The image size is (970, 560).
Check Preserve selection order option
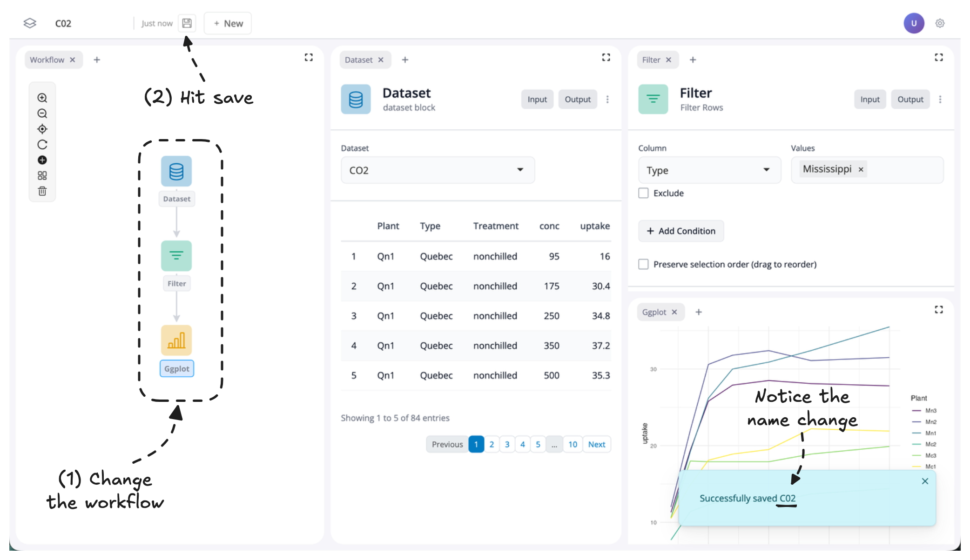(643, 264)
